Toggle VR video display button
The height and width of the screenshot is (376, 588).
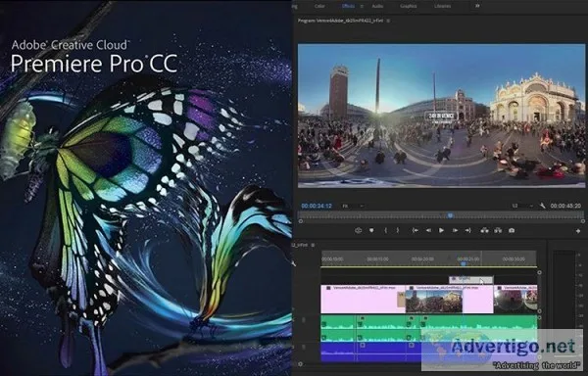click(358, 231)
